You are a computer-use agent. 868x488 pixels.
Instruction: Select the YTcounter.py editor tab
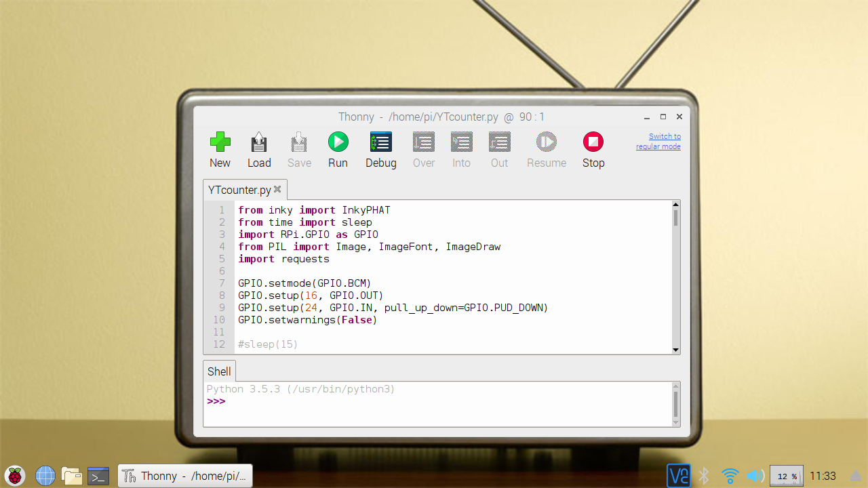239,190
